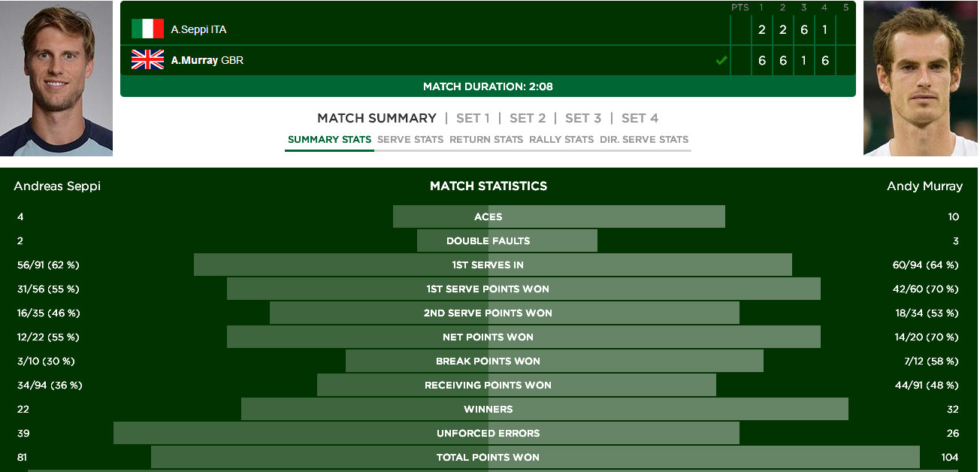Click the Italian flag icon
The width and height of the screenshot is (980, 472).
click(x=147, y=29)
